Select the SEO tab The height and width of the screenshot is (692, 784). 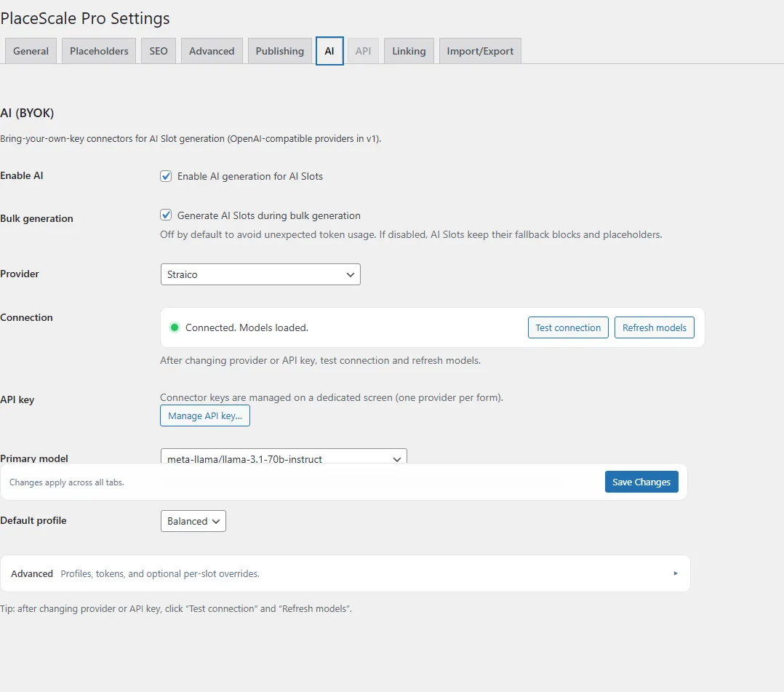(x=158, y=51)
